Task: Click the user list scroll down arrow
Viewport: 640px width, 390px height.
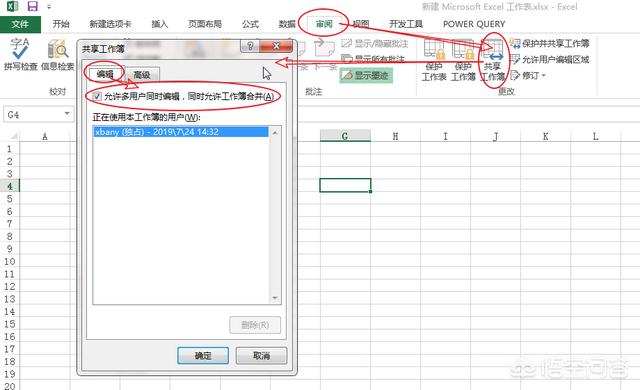Action: tap(275, 298)
